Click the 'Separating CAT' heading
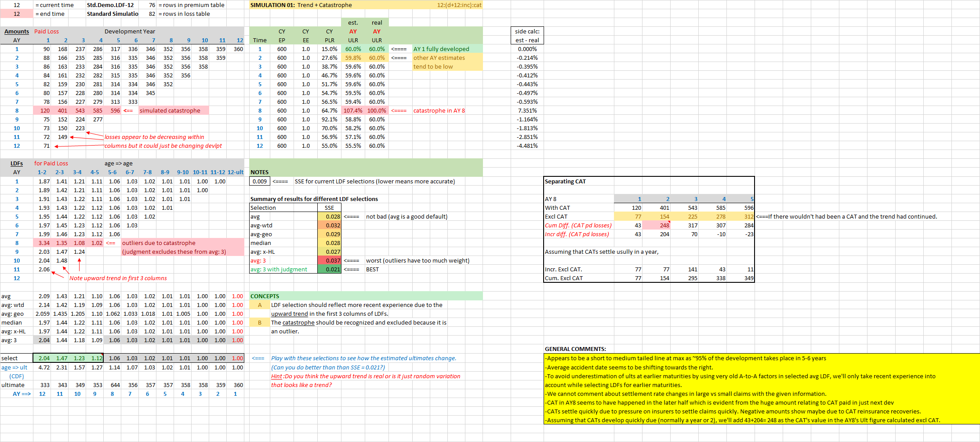980x442 pixels. click(565, 181)
